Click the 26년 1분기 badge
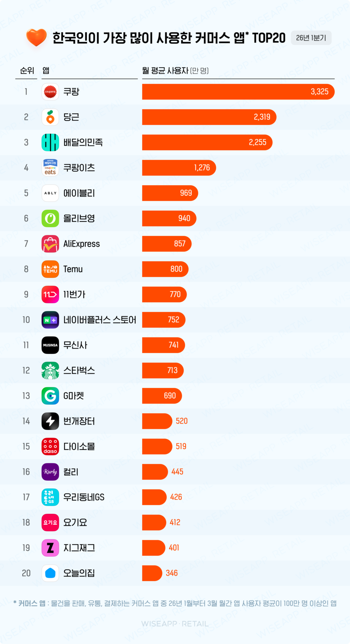This screenshot has height=644, width=350. [x=311, y=38]
